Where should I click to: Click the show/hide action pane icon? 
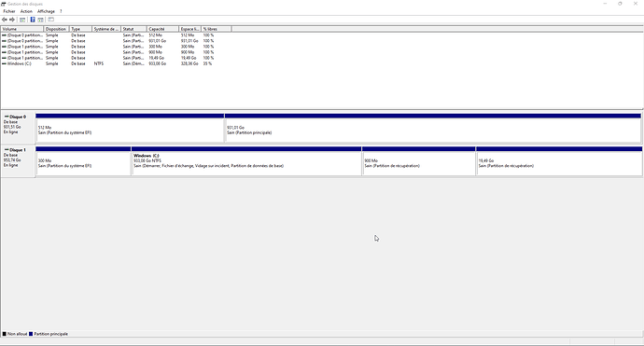(41, 20)
